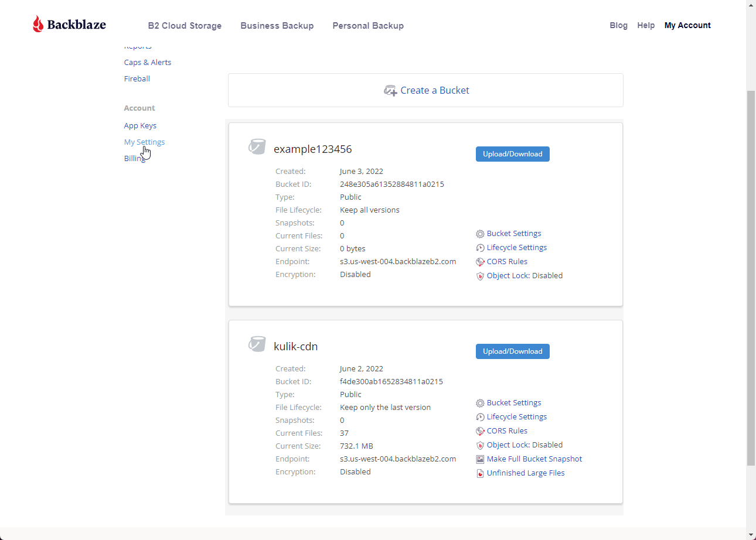Image resolution: width=756 pixels, height=540 pixels.
Task: Click the kulik-cdn bucket name
Action: [296, 347]
